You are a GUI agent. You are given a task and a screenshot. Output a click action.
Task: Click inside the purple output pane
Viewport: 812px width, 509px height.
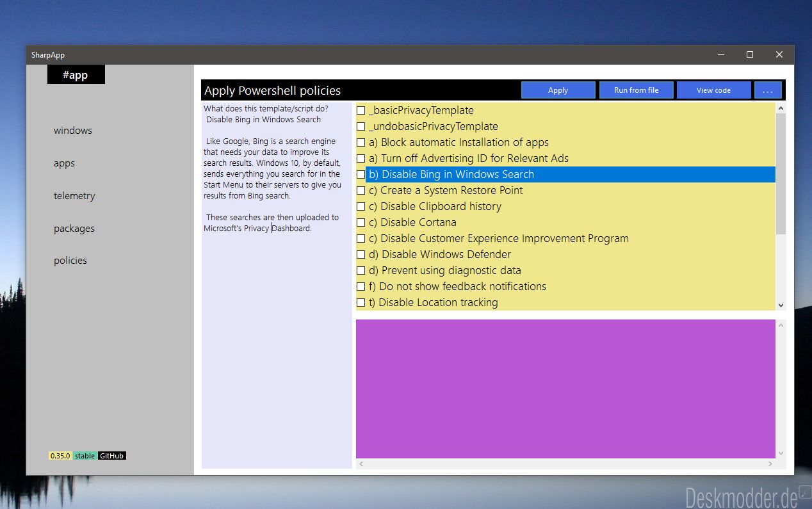tap(565, 389)
